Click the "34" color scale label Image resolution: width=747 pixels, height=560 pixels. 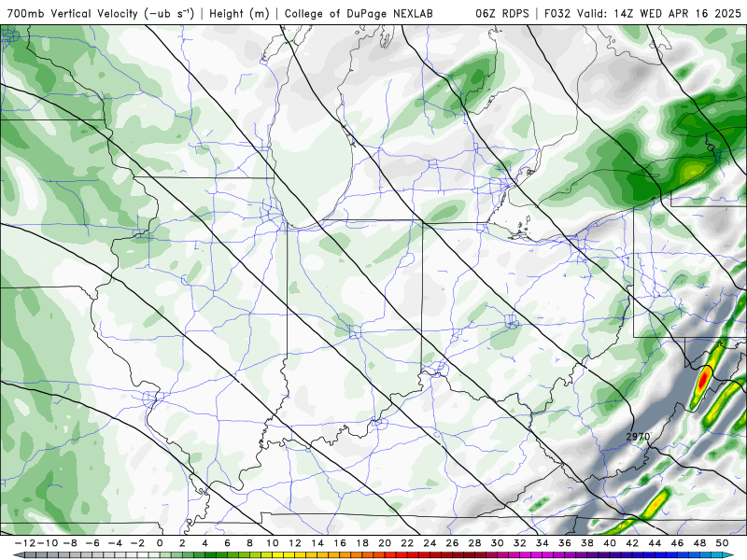[x=543, y=543]
